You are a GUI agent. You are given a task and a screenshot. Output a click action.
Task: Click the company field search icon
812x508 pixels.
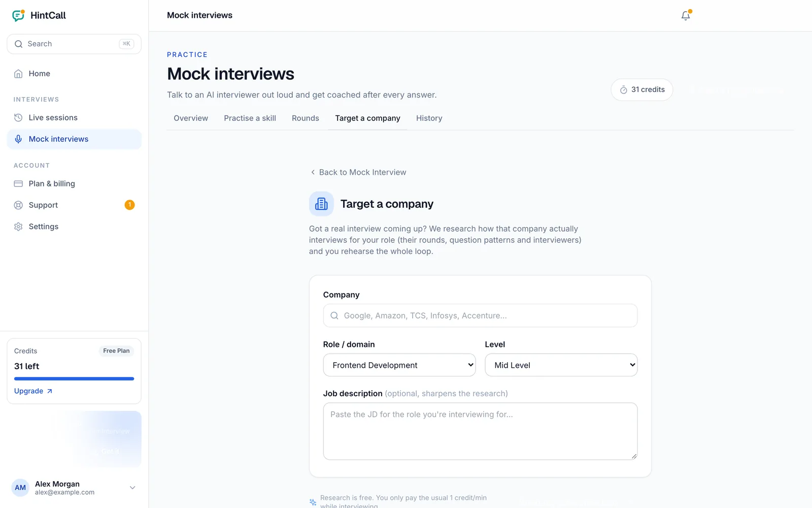click(334, 315)
